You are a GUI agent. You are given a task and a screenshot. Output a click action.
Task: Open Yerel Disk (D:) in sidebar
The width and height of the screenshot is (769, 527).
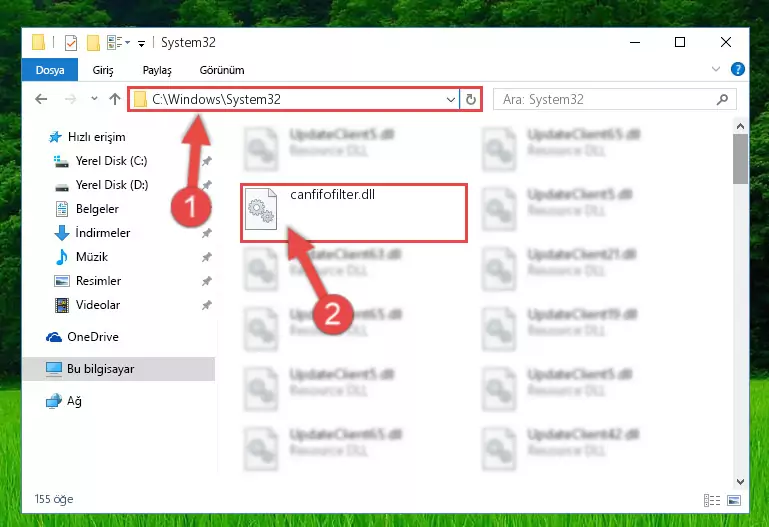(112, 185)
